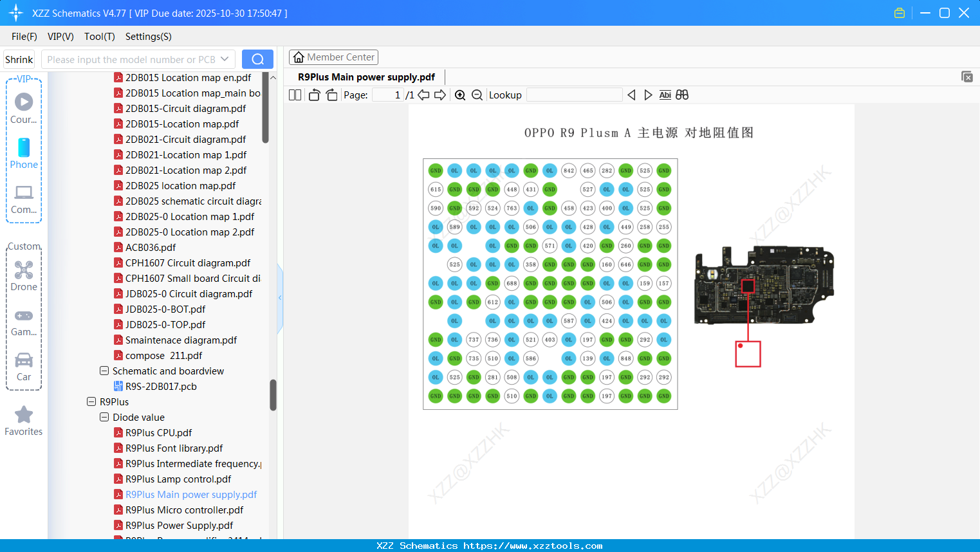Open CPH1607 Circuit diagram.pdf
Viewport: 980px width, 552px height.
point(188,263)
